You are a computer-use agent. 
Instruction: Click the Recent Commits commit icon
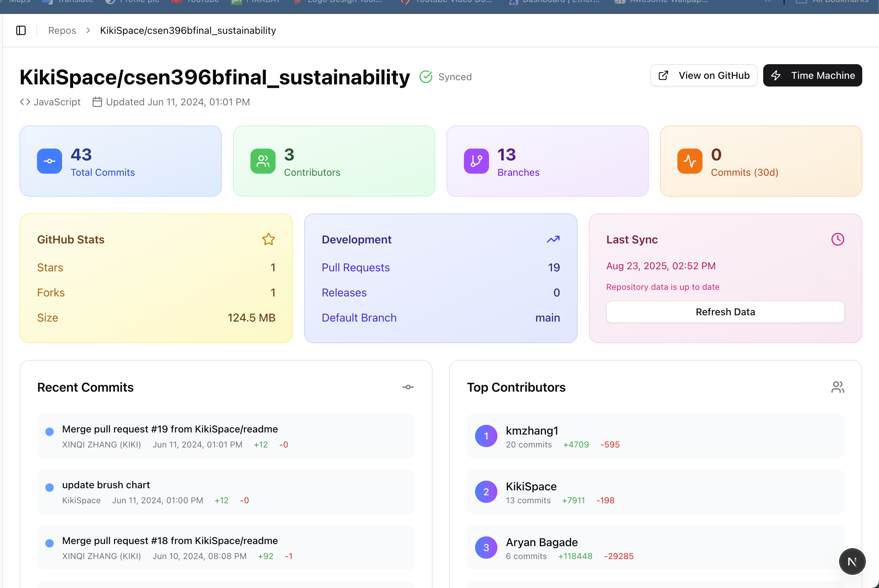point(408,387)
